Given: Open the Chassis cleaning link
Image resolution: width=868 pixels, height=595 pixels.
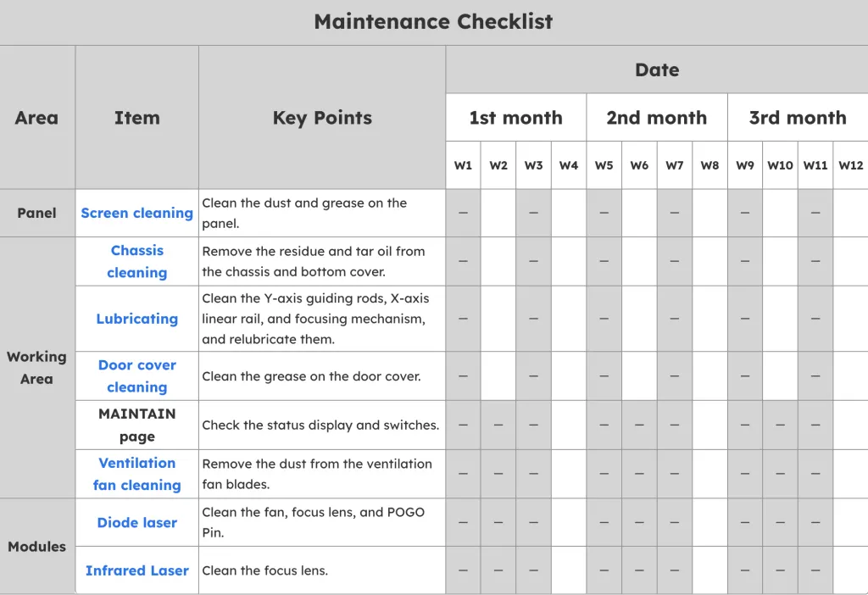Looking at the screenshot, I should click(136, 261).
